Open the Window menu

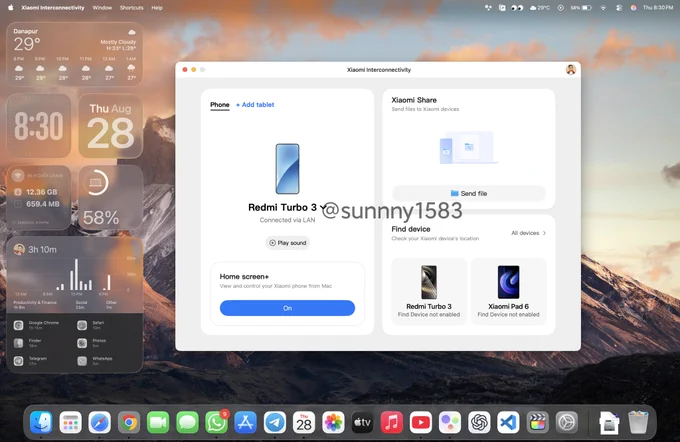pyautogui.click(x=102, y=8)
